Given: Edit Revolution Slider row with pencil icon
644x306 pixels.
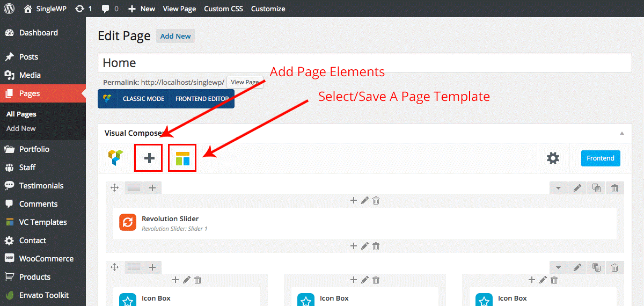Looking at the screenshot, I should [577, 188].
